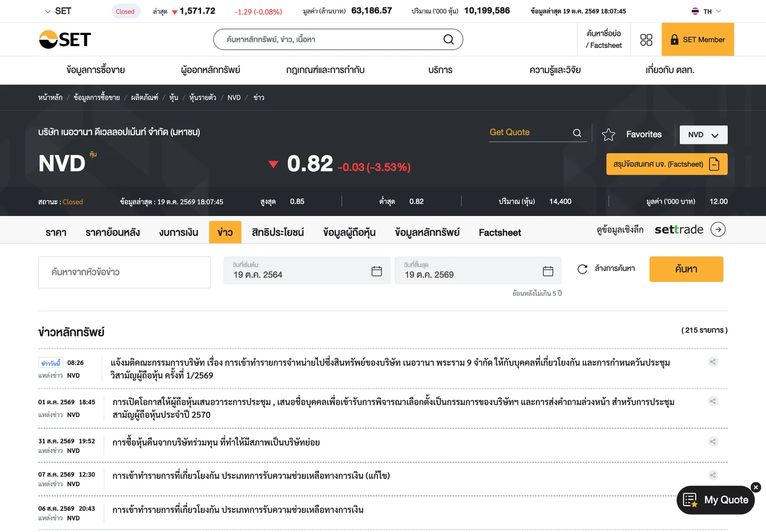Open the บริการ main menu
Screen dimensions: 766x532
(x=440, y=70)
